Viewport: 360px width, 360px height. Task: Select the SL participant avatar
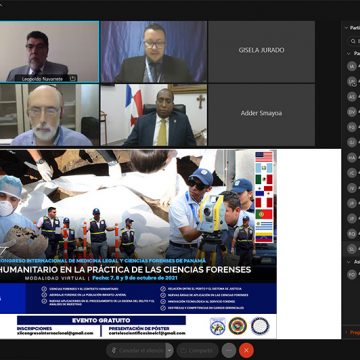(352, 249)
